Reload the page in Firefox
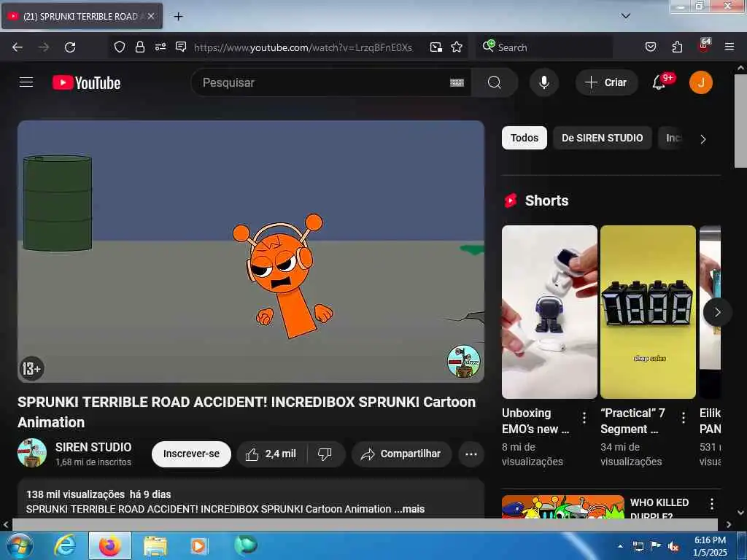This screenshot has height=560, width=747. [70, 47]
